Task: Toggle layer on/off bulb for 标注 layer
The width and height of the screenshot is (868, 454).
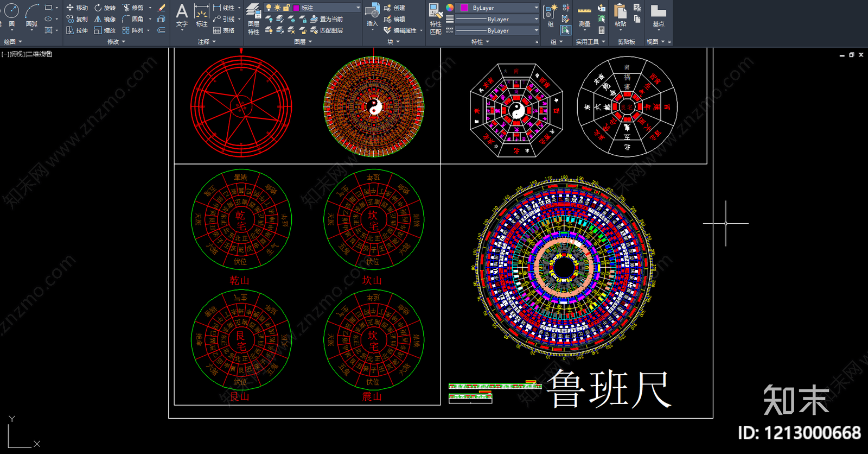Action: pyautogui.click(x=269, y=8)
